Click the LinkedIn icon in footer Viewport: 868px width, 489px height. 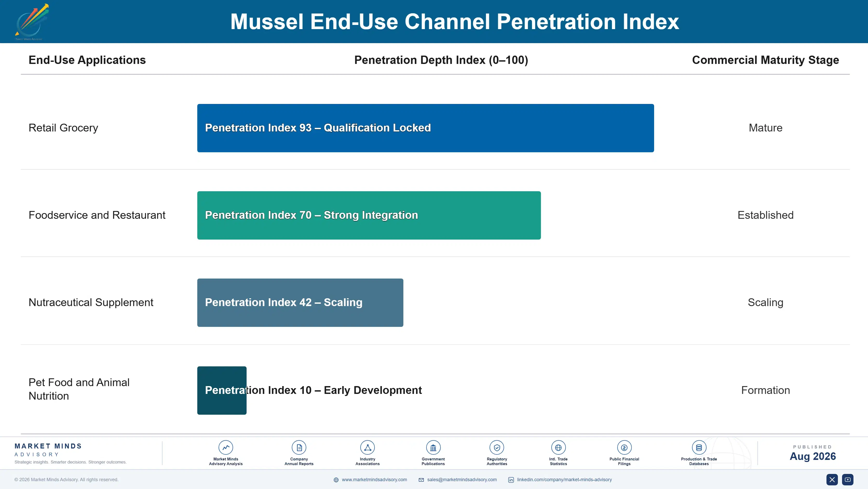pyautogui.click(x=511, y=480)
